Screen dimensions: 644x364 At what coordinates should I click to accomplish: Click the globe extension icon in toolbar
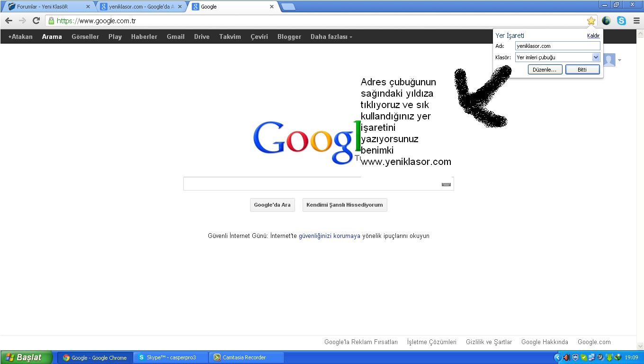pos(606,21)
